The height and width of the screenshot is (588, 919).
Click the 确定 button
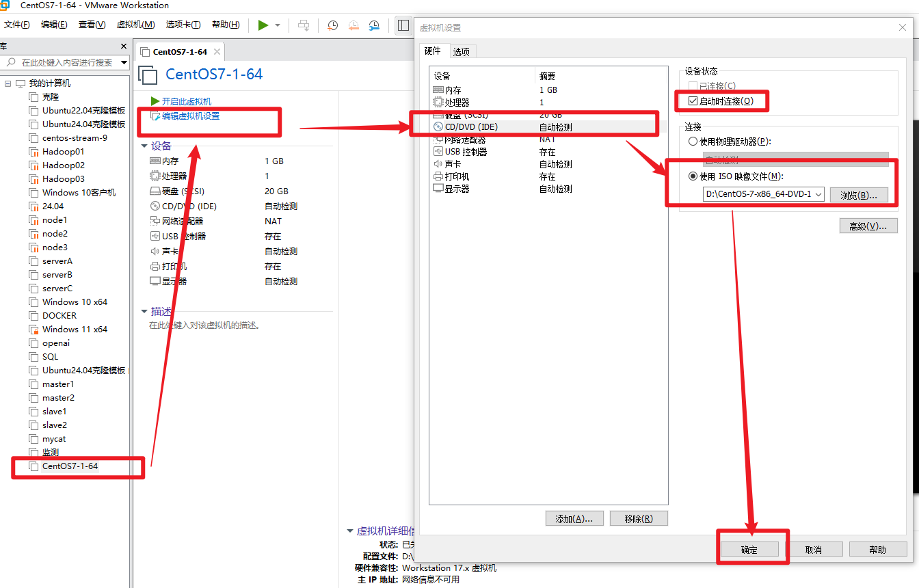pos(749,550)
